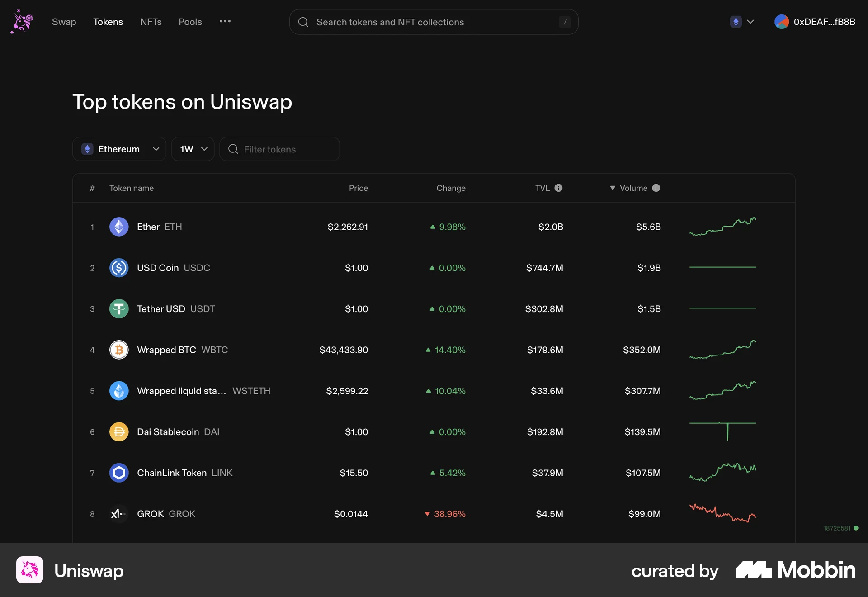Select the Ether ETH token icon
The width and height of the screenshot is (868, 597).
pos(119,227)
